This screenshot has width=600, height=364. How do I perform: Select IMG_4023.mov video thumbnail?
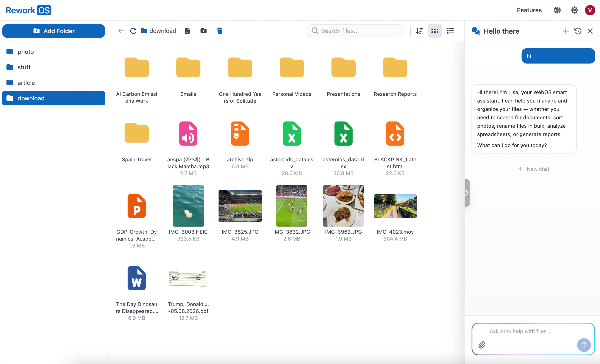pyautogui.click(x=395, y=206)
